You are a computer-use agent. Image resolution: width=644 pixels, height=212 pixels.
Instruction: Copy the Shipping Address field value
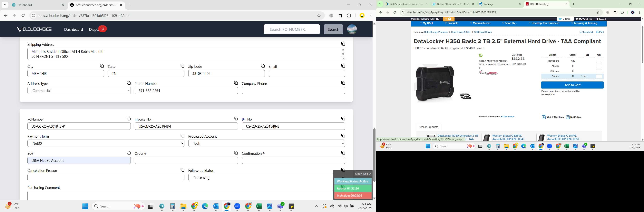pos(343,44)
